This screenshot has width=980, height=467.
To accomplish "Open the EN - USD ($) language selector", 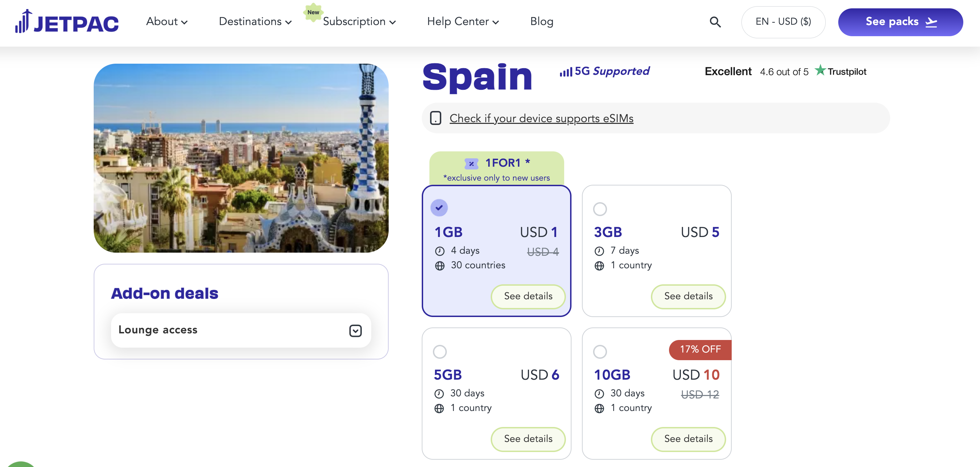I will pyautogui.click(x=783, y=22).
